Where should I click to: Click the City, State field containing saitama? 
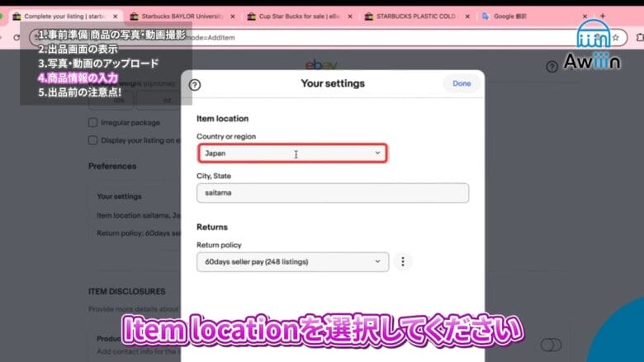pos(332,193)
